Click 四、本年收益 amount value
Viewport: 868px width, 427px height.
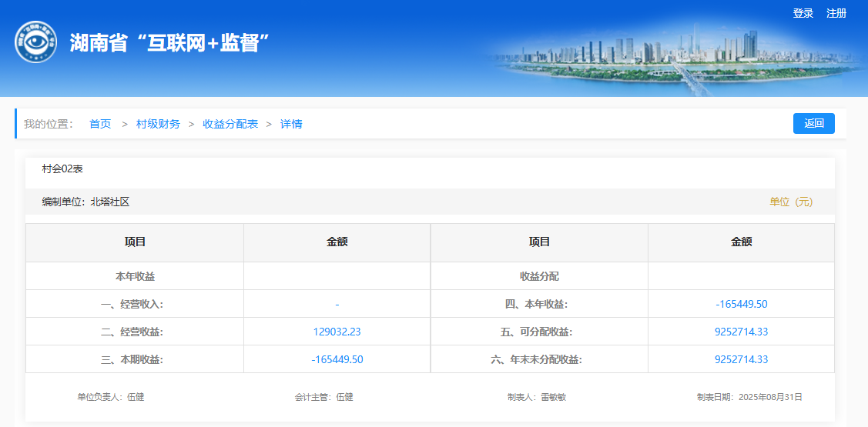click(741, 304)
